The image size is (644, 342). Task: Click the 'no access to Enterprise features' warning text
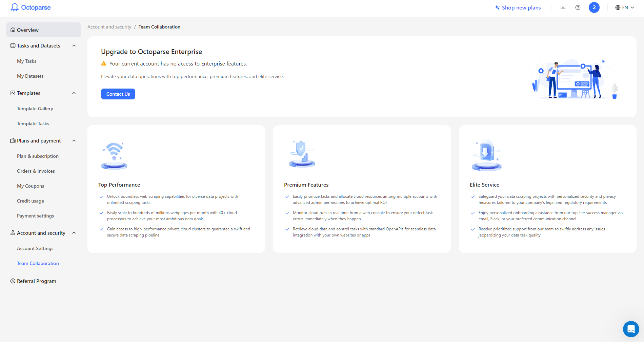pos(178,63)
